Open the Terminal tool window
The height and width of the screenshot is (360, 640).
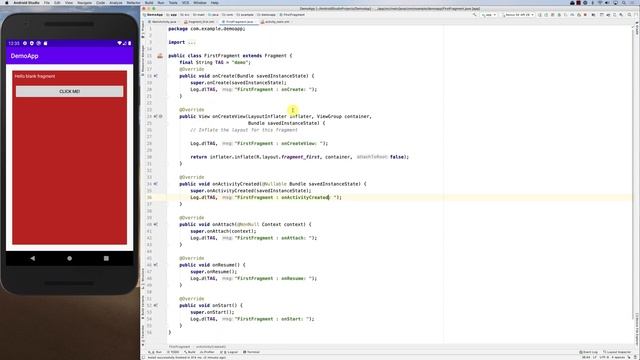[251, 352]
